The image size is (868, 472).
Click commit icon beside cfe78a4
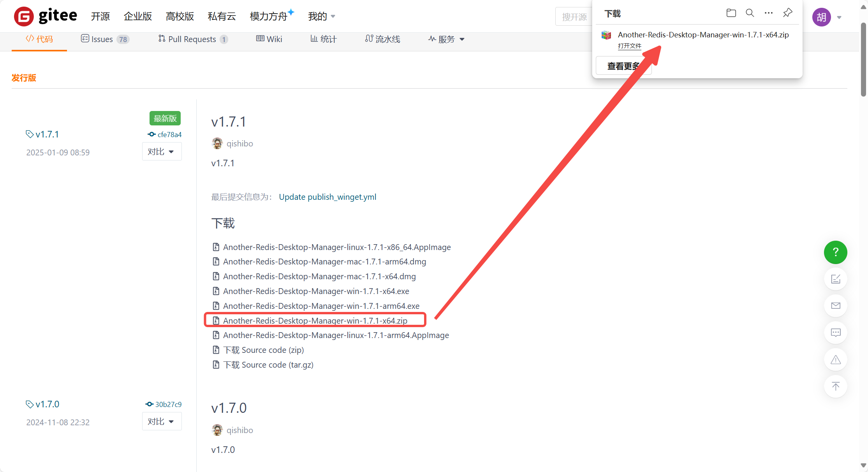(151, 134)
